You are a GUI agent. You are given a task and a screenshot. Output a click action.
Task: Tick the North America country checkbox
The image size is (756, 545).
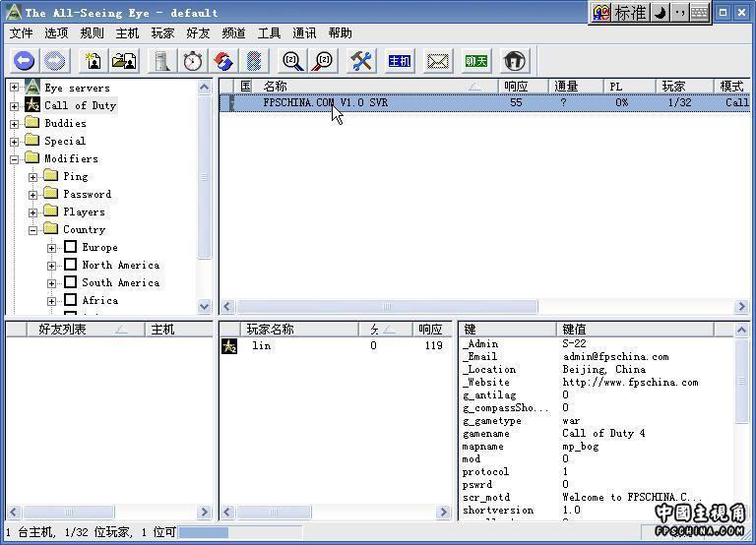point(71,265)
